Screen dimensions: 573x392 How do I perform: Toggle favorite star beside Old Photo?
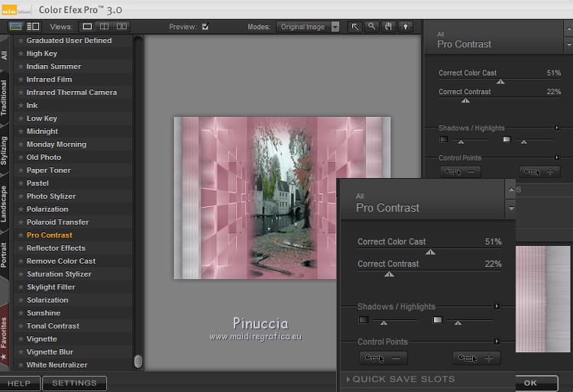[21, 157]
